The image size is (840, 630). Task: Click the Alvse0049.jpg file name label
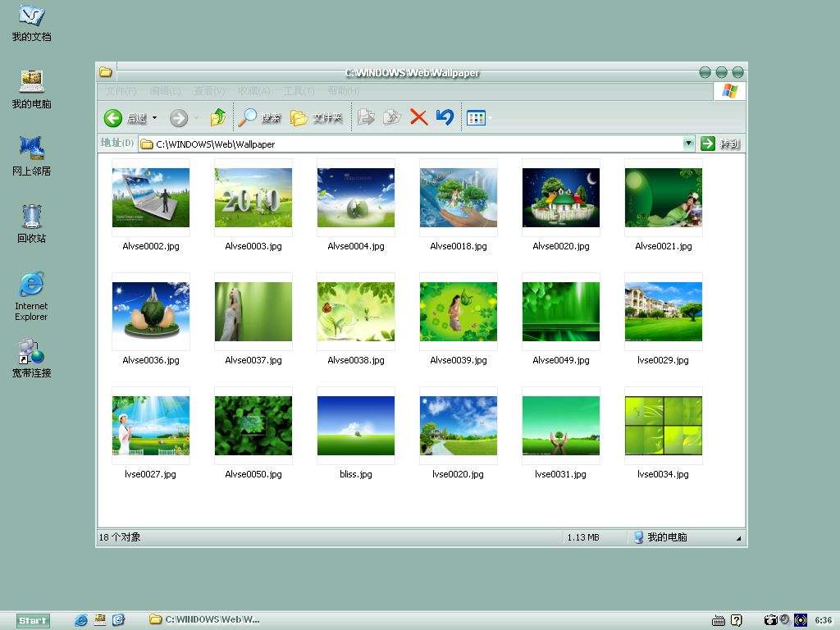pyautogui.click(x=561, y=361)
